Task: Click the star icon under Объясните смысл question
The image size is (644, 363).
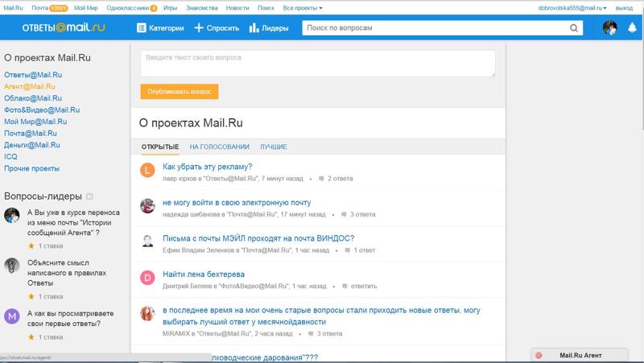Action: coord(31,296)
